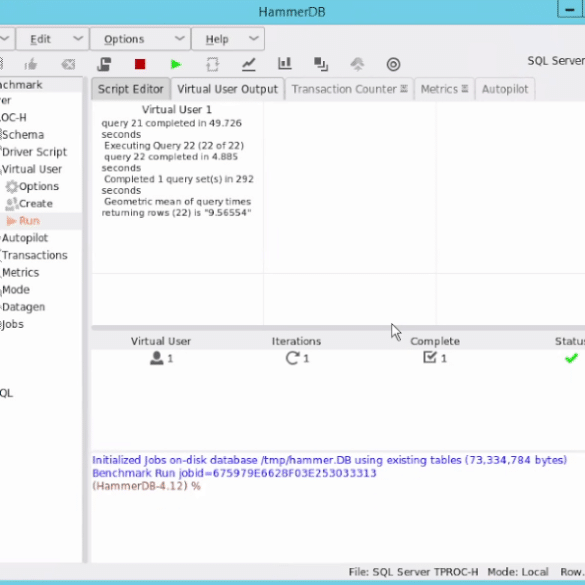
Task: Click the '(HammerDB-4.12) %' console prompt
Action: (146, 486)
